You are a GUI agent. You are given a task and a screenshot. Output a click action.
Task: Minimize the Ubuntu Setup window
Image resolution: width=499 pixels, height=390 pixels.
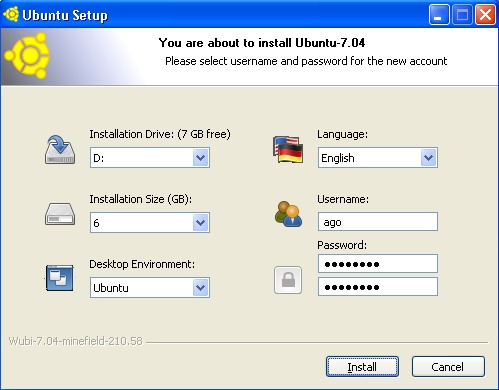(x=438, y=15)
